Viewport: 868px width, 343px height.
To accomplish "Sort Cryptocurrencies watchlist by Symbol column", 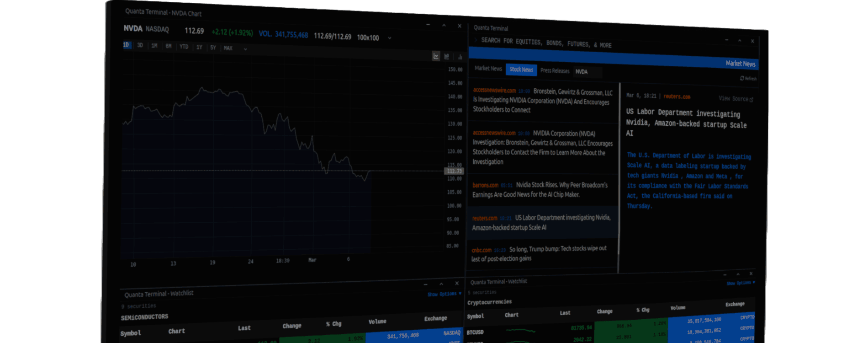I will [476, 316].
